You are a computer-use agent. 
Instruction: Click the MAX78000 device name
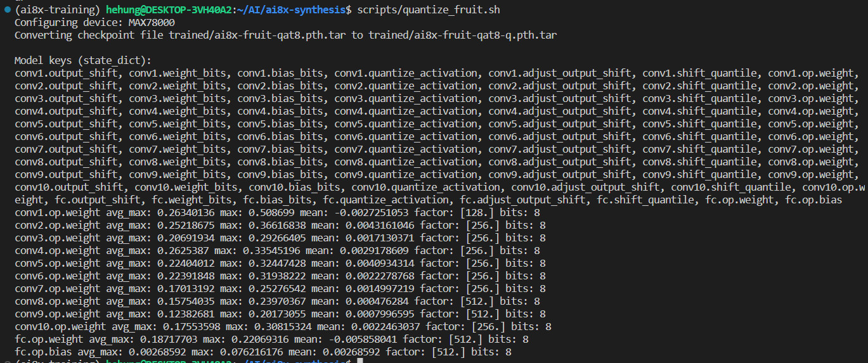coord(152,23)
